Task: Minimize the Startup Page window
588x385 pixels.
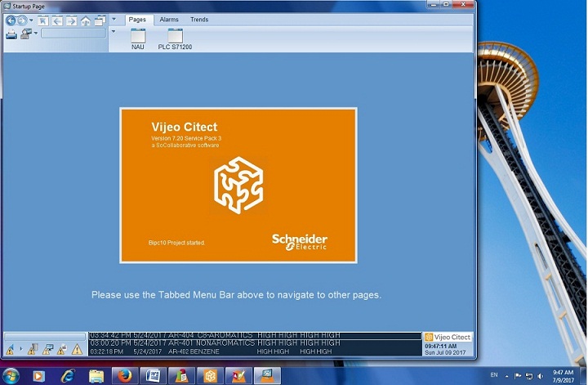Action: (x=433, y=4)
